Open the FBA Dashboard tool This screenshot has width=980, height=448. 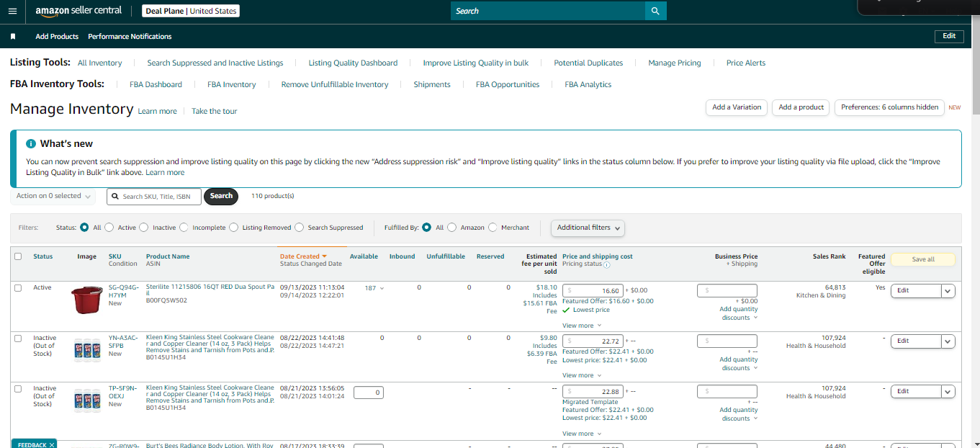click(156, 84)
